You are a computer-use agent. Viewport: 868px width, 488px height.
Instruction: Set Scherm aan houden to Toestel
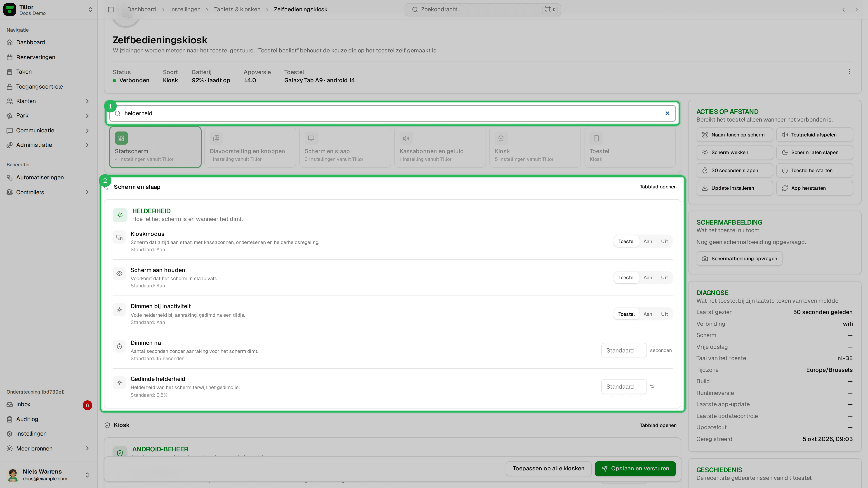[626, 277]
